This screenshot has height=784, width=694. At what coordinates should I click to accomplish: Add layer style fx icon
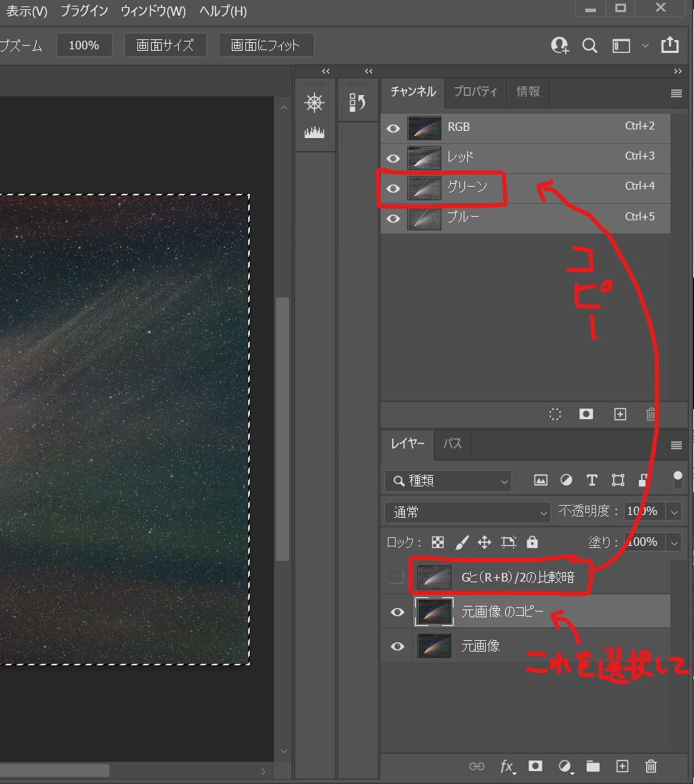(x=507, y=766)
